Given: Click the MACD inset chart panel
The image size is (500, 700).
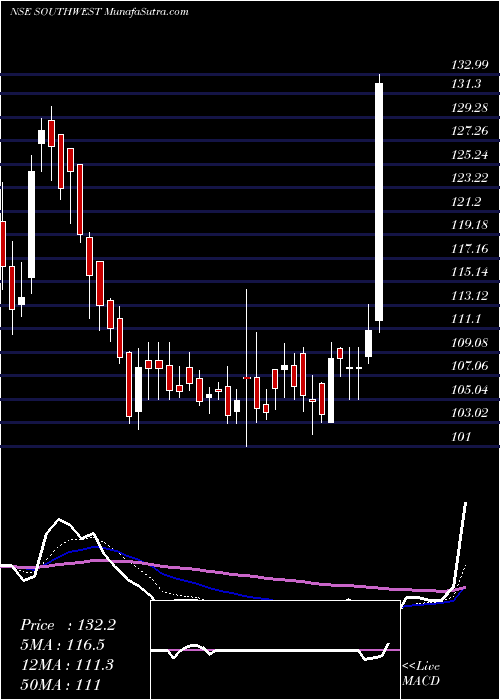Looking at the screenshot, I should [x=275, y=650].
